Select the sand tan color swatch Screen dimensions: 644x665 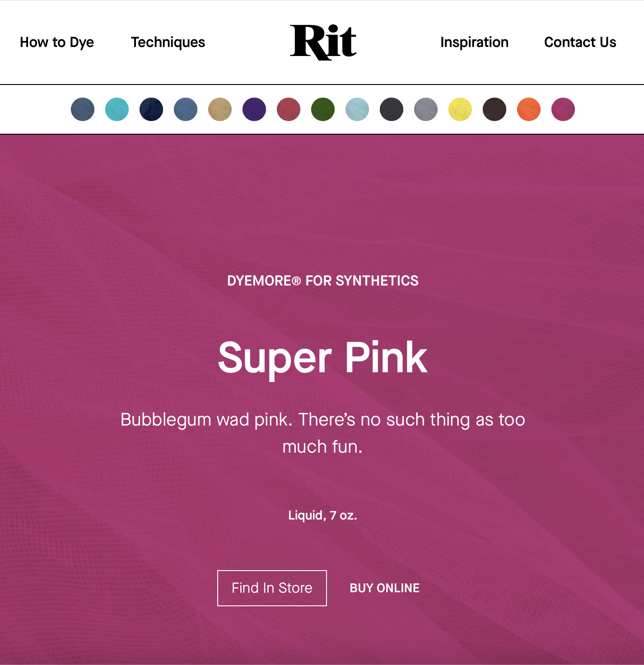[220, 109]
